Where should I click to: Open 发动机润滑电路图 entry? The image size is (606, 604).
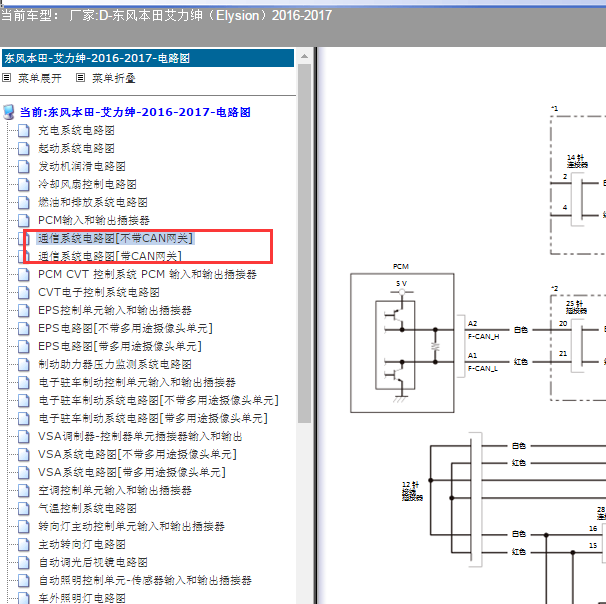[82, 167]
